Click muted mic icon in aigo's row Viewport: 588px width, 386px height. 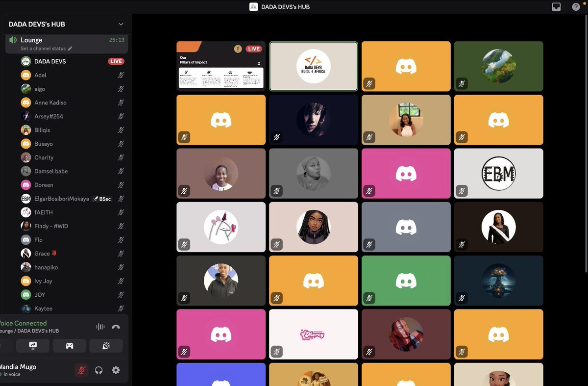(121, 89)
